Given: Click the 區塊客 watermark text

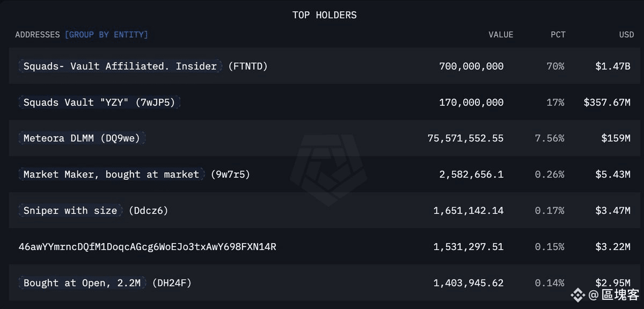Looking at the screenshot, I should (620, 295).
